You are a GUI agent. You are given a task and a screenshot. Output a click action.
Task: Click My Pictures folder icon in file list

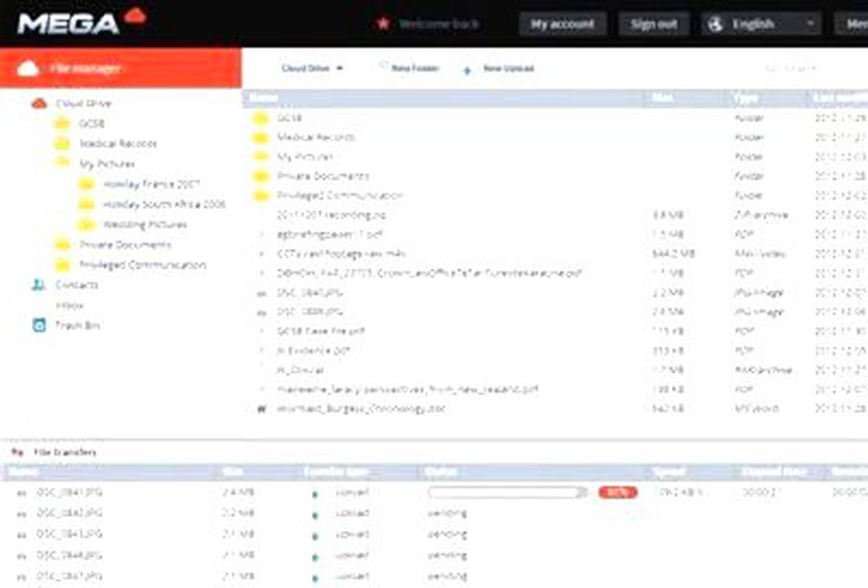[260, 157]
